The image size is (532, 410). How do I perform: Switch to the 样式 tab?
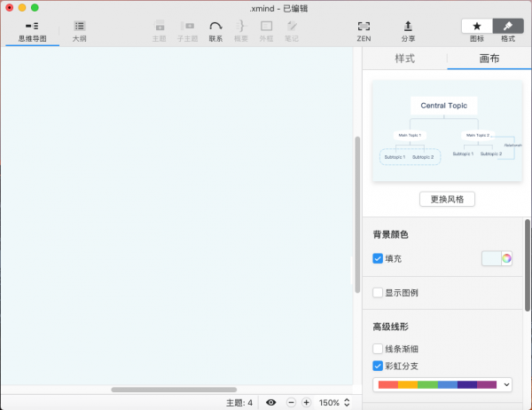[x=404, y=59]
